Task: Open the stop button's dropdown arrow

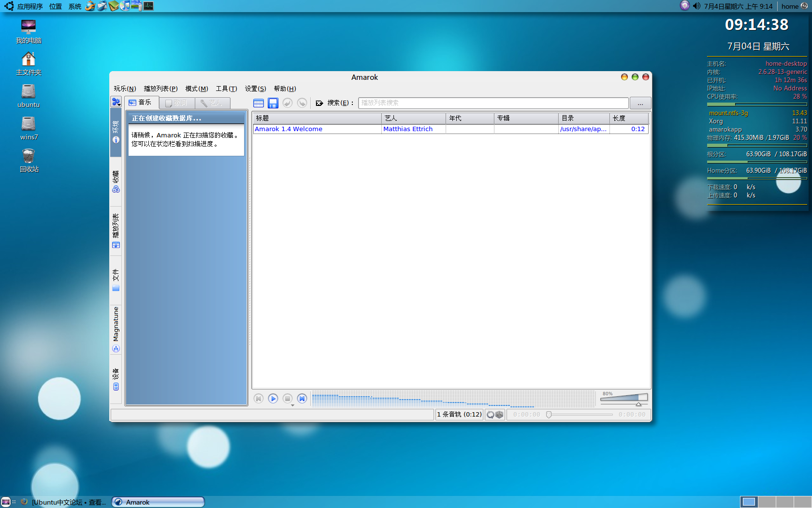Action: click(x=292, y=405)
